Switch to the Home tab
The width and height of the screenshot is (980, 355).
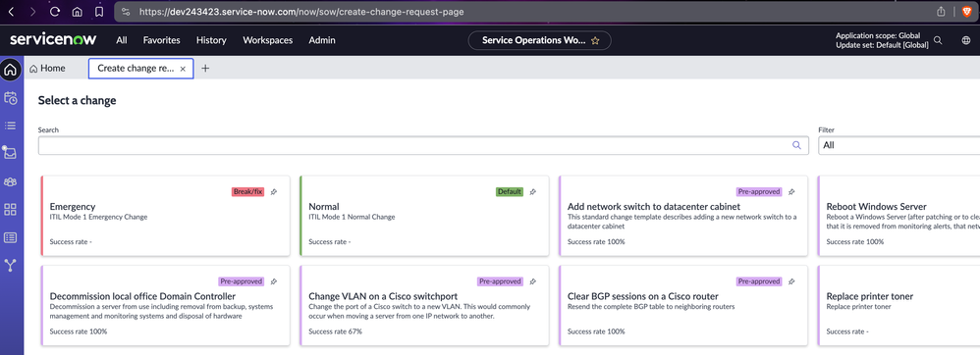tap(47, 69)
